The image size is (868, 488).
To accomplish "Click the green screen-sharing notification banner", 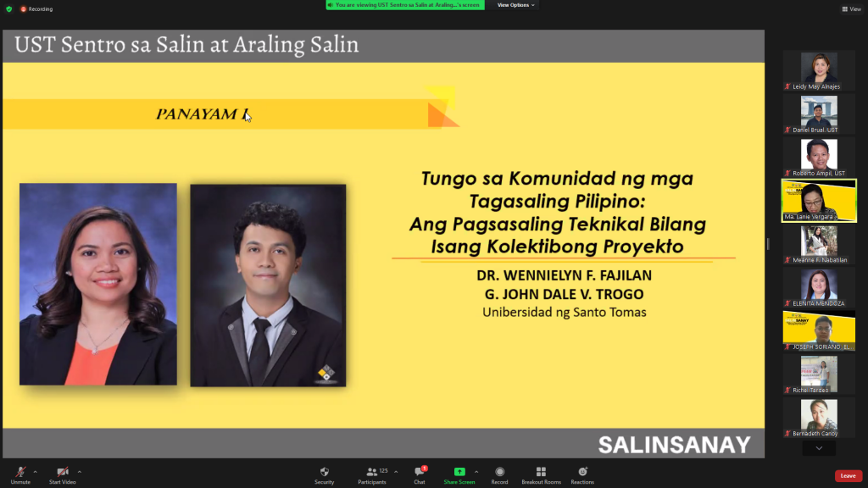I will [x=405, y=5].
